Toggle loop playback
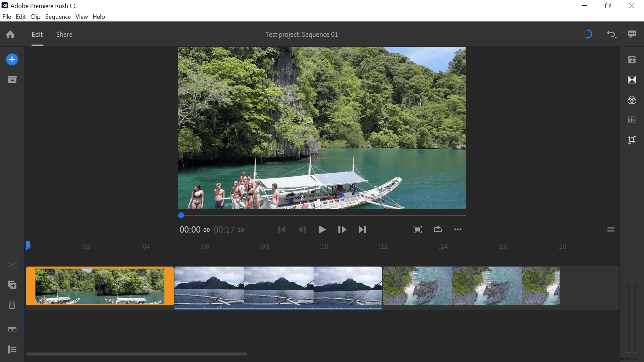Viewport: 644px width, 362px height. pyautogui.click(x=438, y=229)
